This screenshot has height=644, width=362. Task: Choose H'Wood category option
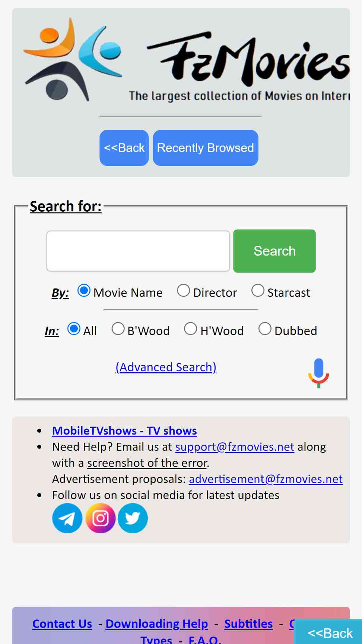pyautogui.click(x=190, y=329)
